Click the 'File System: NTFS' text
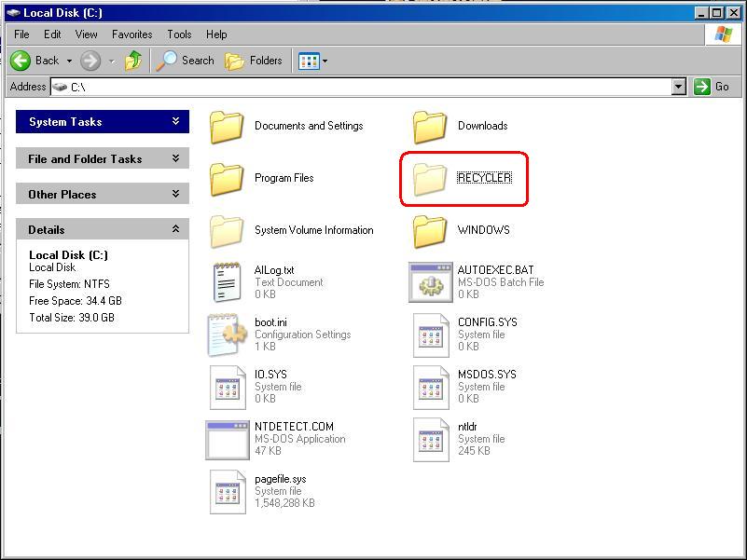This screenshot has height=560, width=747. click(69, 284)
